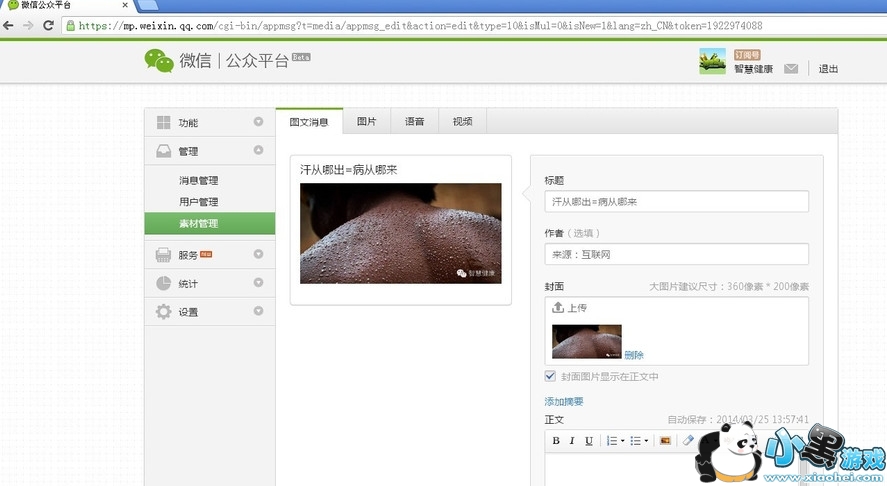Uncheck 封面图片显示在正文中 checkbox

point(550,376)
